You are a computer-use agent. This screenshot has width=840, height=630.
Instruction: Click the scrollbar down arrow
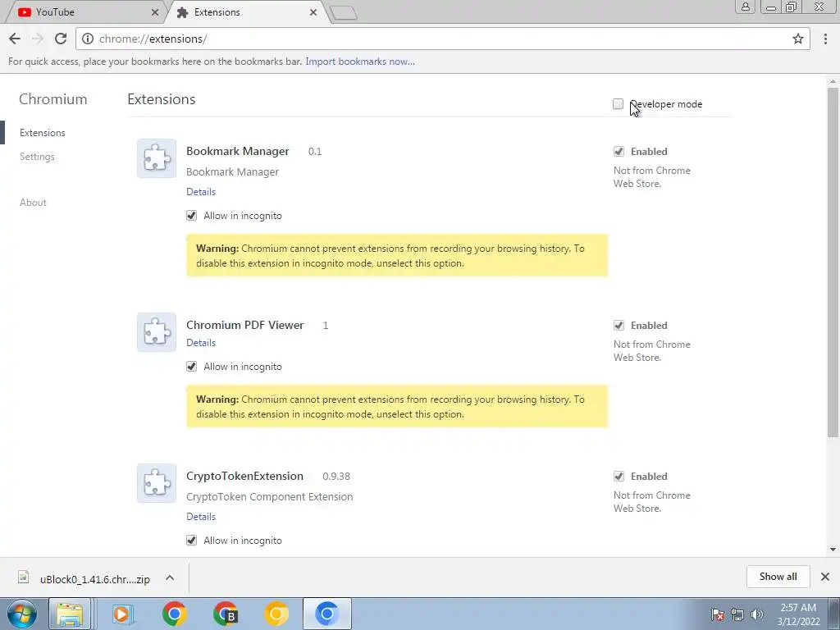833,550
